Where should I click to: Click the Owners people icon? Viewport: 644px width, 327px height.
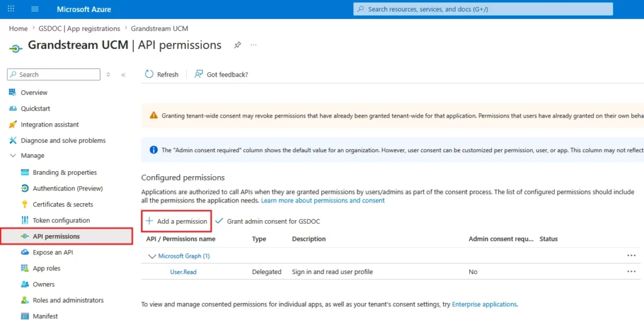click(25, 284)
